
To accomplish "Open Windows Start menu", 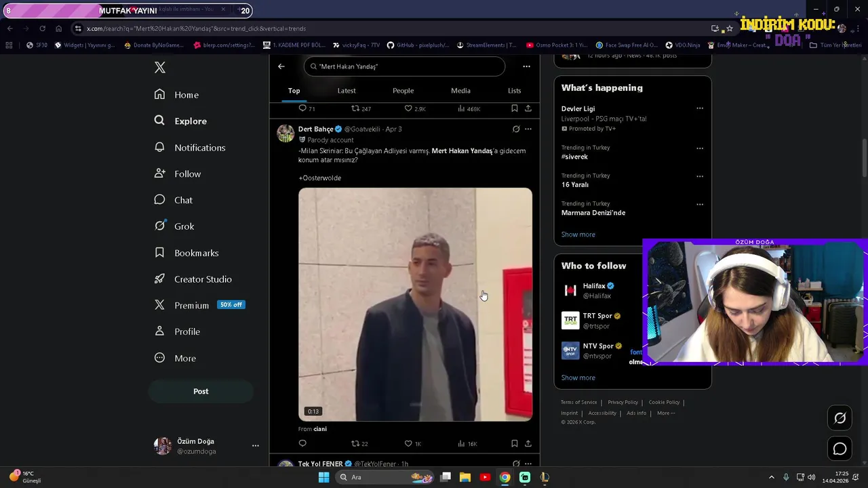I will coord(324,477).
